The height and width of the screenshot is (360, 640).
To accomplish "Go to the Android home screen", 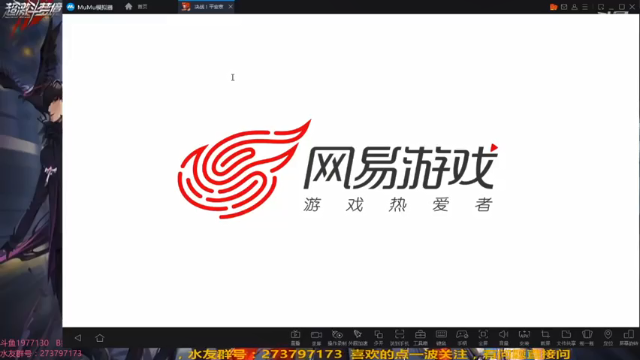I will coord(100,338).
